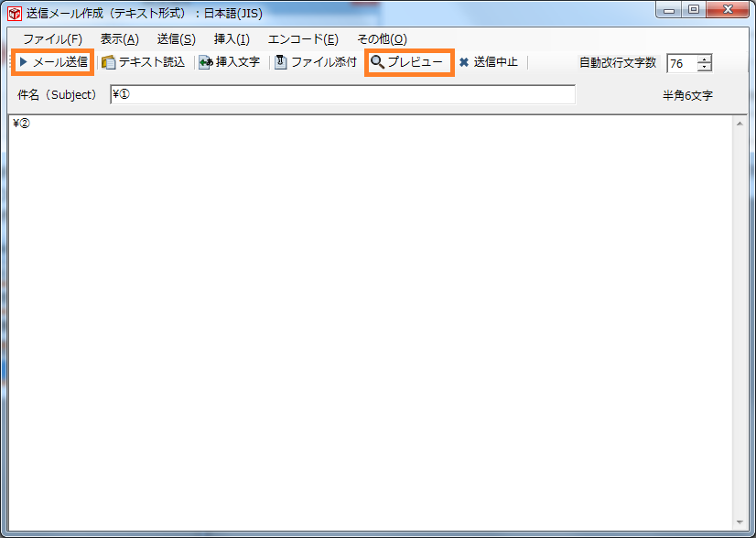Click the メール送信 play arrow icon

tap(23, 61)
